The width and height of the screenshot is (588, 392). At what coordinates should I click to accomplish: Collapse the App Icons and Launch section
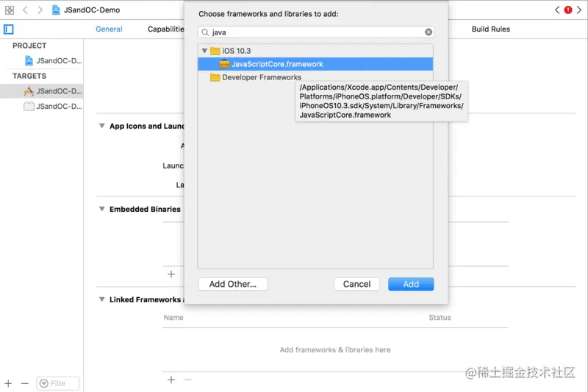pos(101,126)
